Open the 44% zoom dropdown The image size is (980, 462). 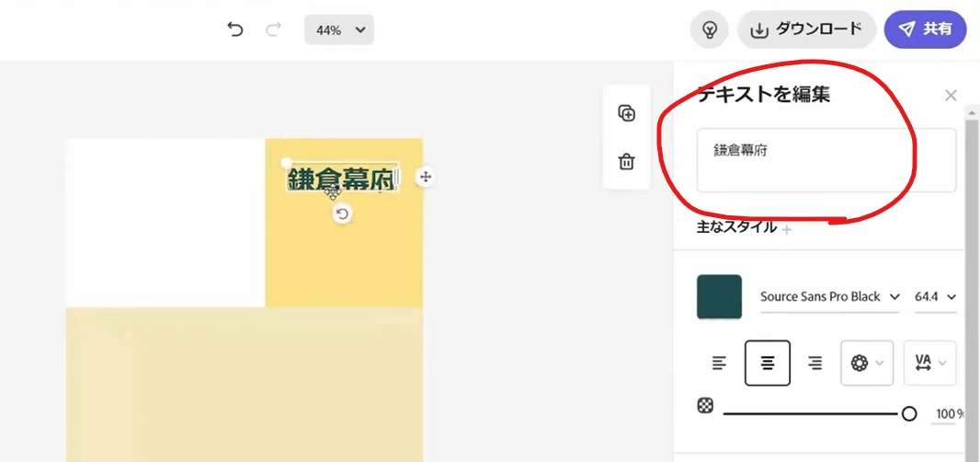point(339,30)
